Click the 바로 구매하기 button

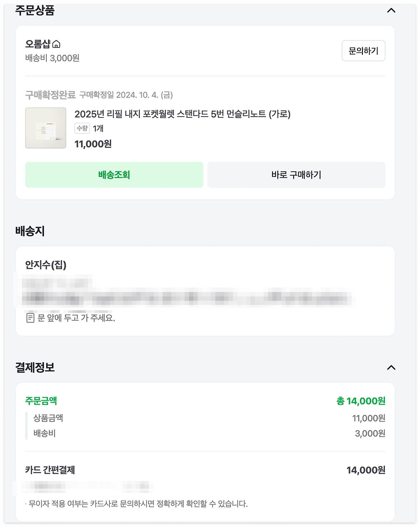point(296,175)
